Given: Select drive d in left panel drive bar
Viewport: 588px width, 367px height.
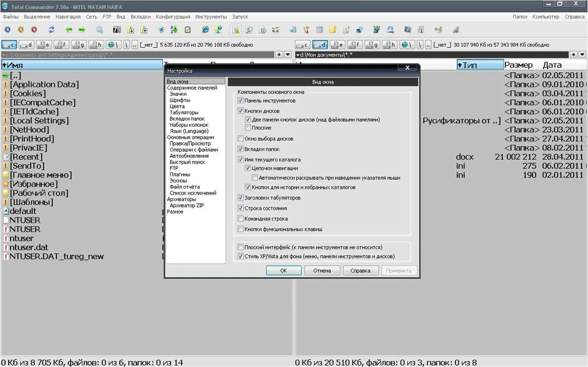Looking at the screenshot, I should click(27, 45).
